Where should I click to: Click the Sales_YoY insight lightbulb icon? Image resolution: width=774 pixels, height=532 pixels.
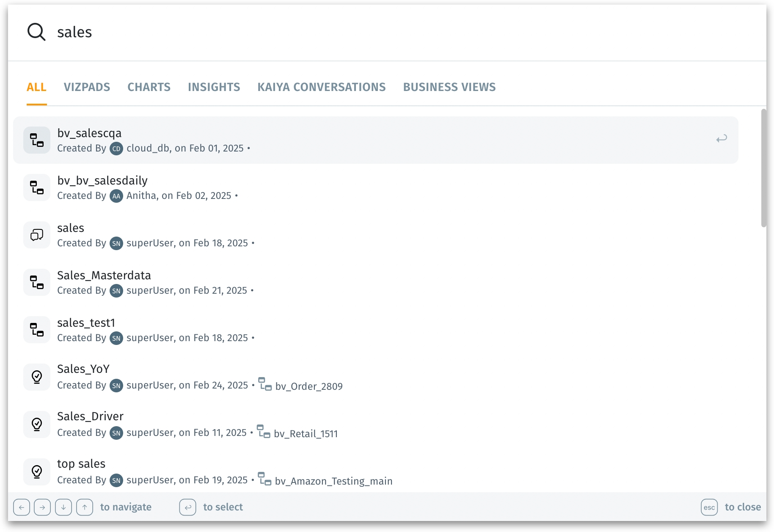pos(37,377)
